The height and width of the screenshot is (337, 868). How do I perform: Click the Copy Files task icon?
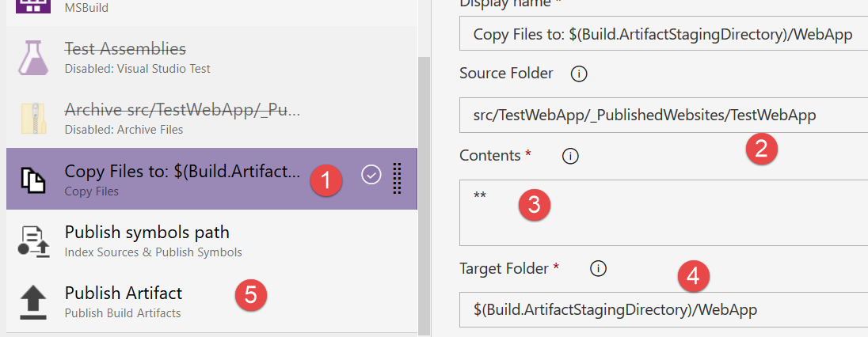point(33,180)
